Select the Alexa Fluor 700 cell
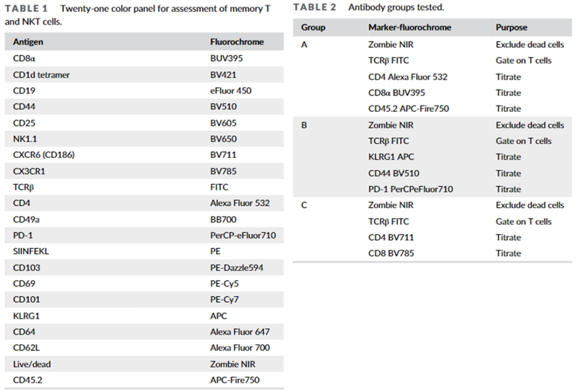Viewport: 576px width, 392px height. (x=240, y=348)
